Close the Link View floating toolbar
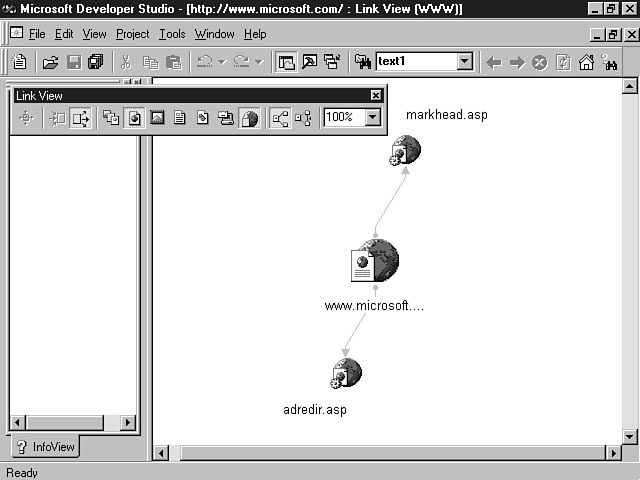 [376, 95]
